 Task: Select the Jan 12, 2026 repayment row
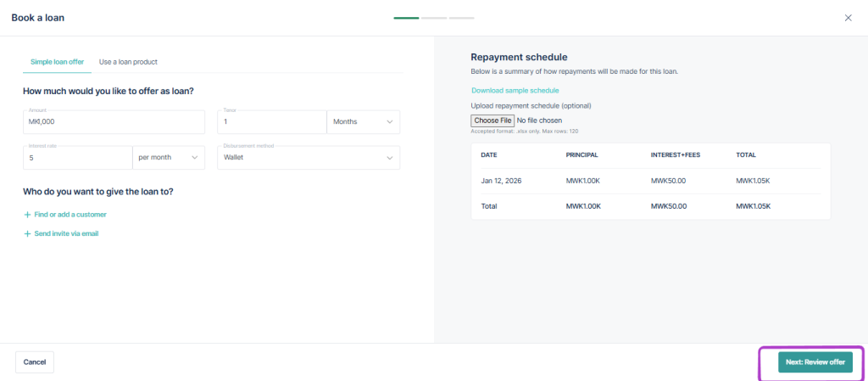[x=650, y=180]
